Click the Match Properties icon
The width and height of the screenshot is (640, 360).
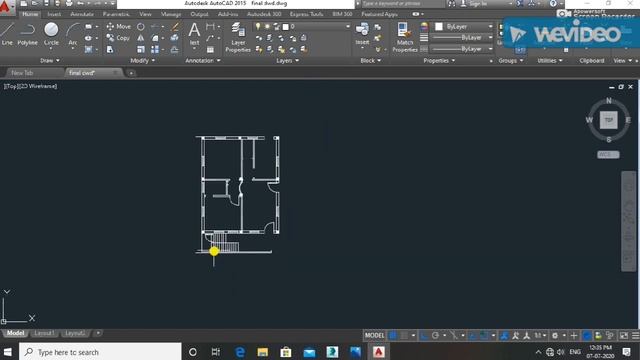[x=405, y=38]
